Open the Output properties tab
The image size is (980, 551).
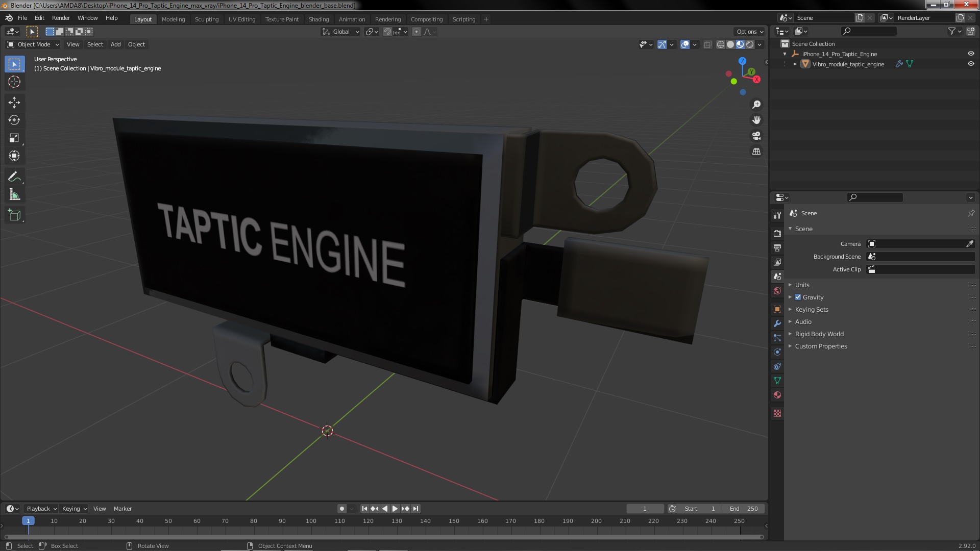[777, 247]
